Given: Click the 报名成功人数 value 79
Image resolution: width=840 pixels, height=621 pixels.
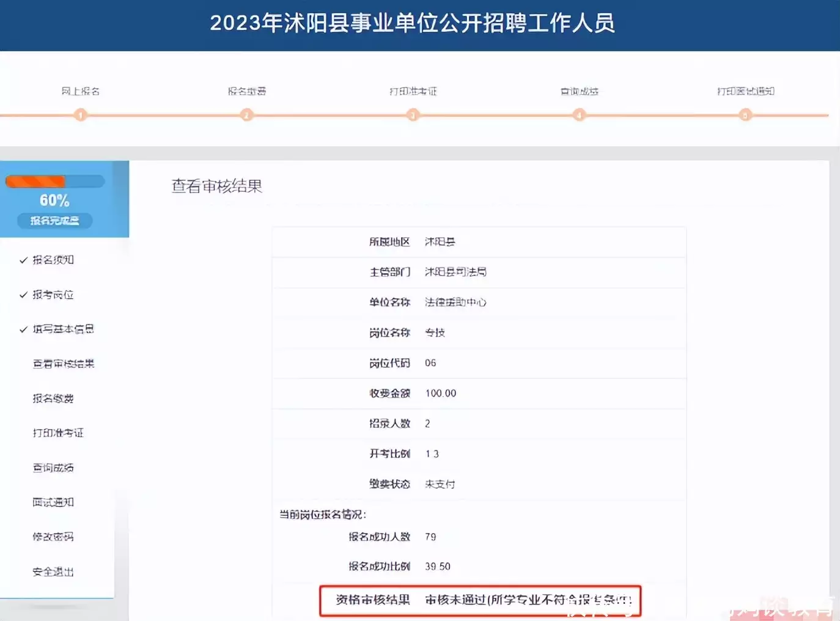Looking at the screenshot, I should click(430, 537).
